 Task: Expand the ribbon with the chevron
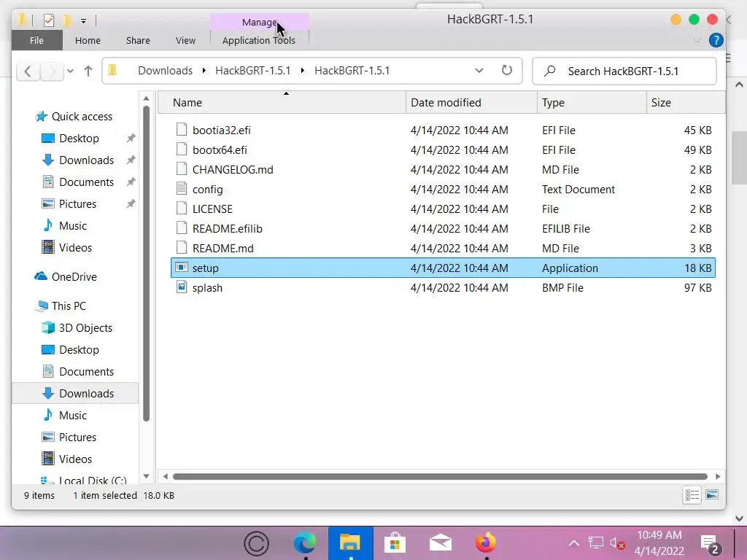697,41
